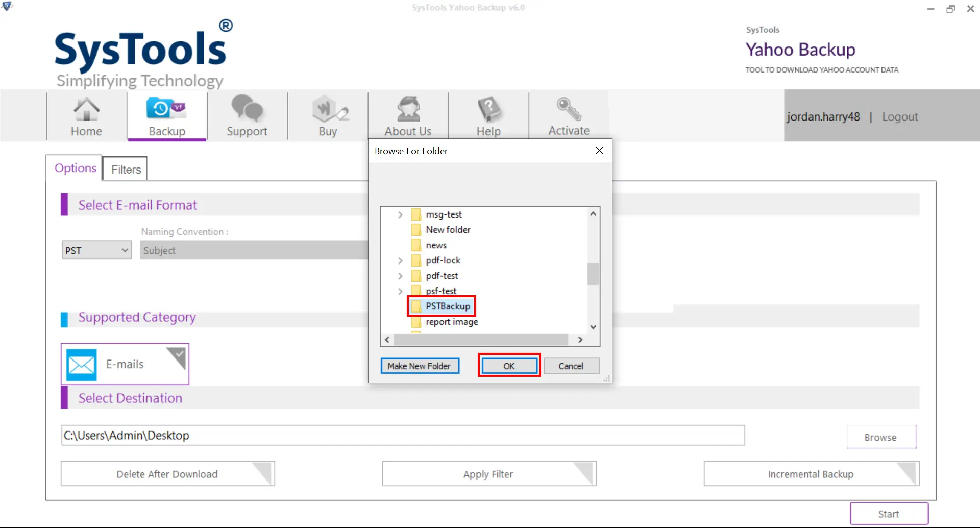Click the PSTBackup folder icon

416,306
